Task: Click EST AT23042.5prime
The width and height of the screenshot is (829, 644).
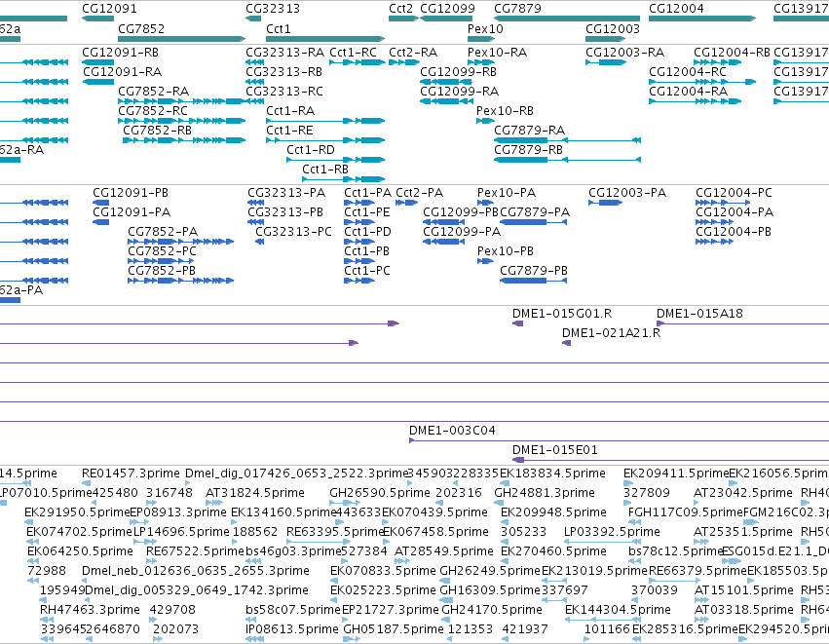Action: pos(743,493)
